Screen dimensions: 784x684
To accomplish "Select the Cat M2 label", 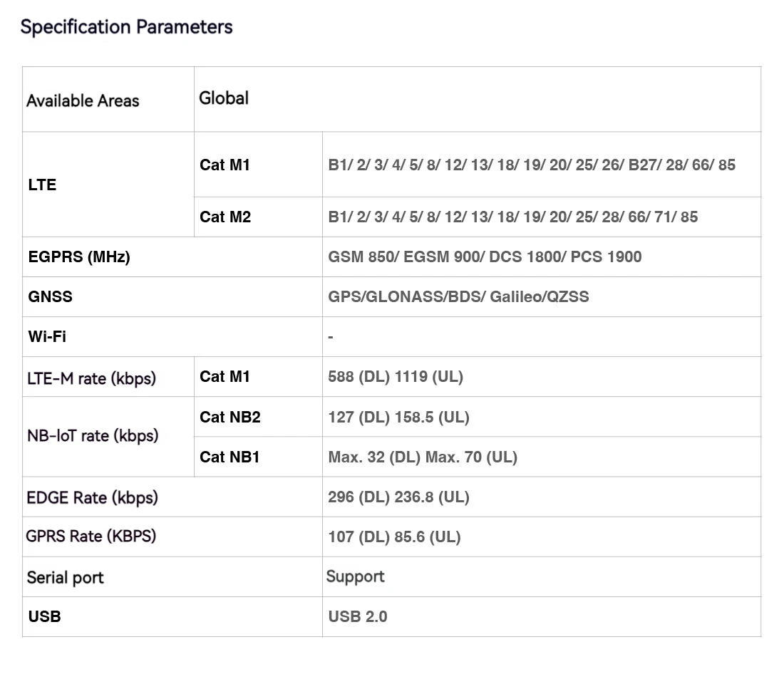I will 225,217.
